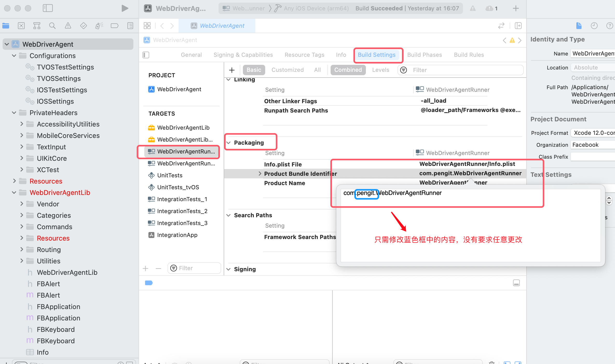Click the build settings Filter field
The width and height of the screenshot is (615, 364).
(x=460, y=70)
